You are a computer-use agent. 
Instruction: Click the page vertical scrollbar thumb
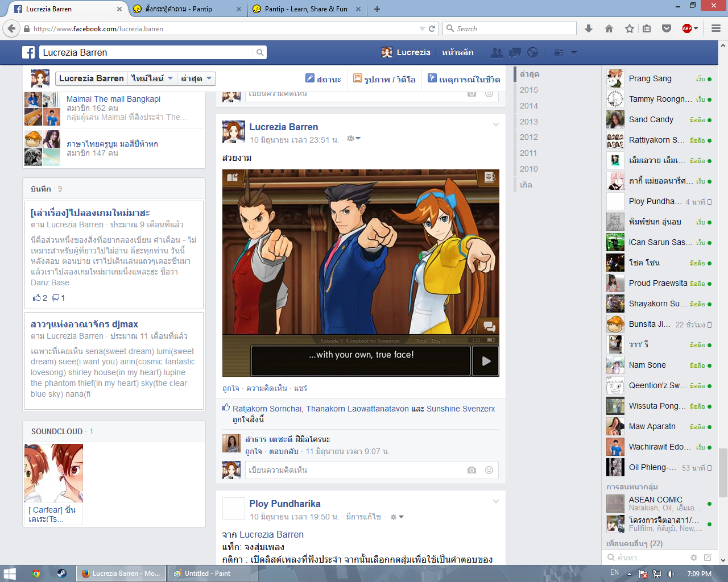pyautogui.click(x=723, y=472)
